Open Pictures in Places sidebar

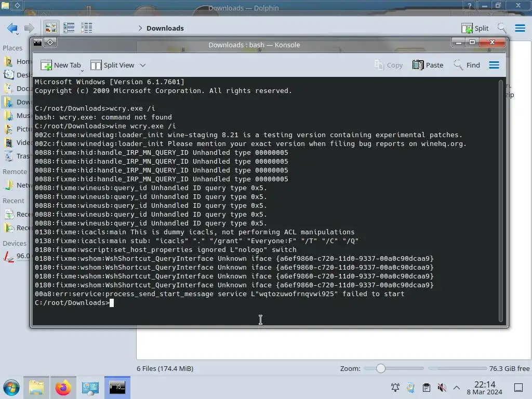point(17,129)
